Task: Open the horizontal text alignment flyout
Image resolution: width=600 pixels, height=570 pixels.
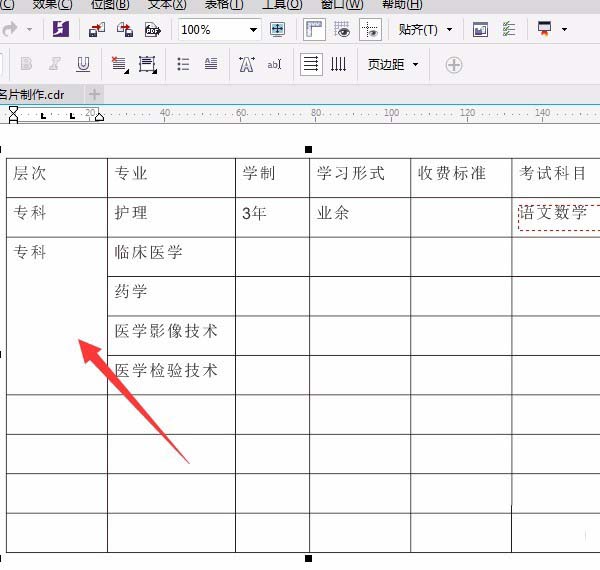Action: [x=120, y=65]
